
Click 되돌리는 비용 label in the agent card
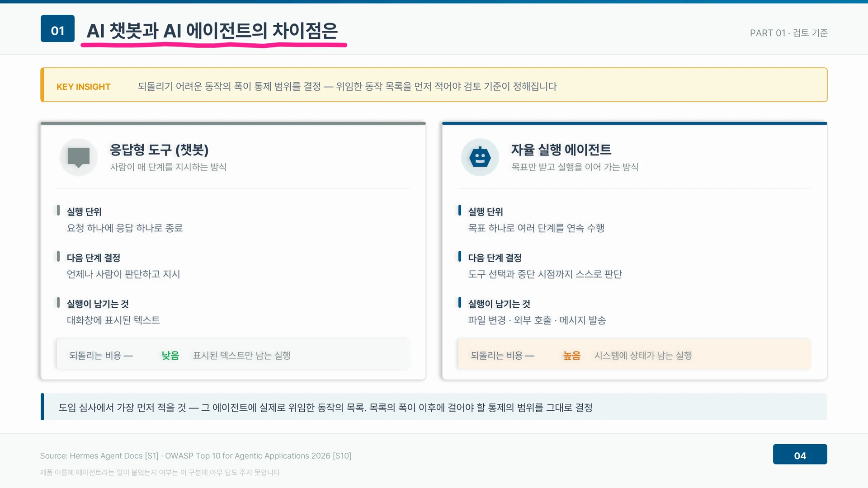click(502, 356)
